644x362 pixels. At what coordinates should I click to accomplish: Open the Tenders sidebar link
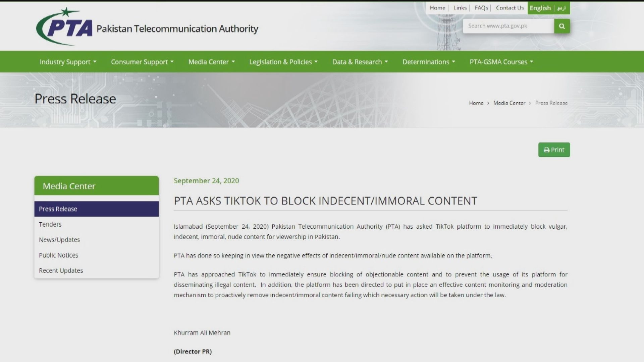click(50, 224)
